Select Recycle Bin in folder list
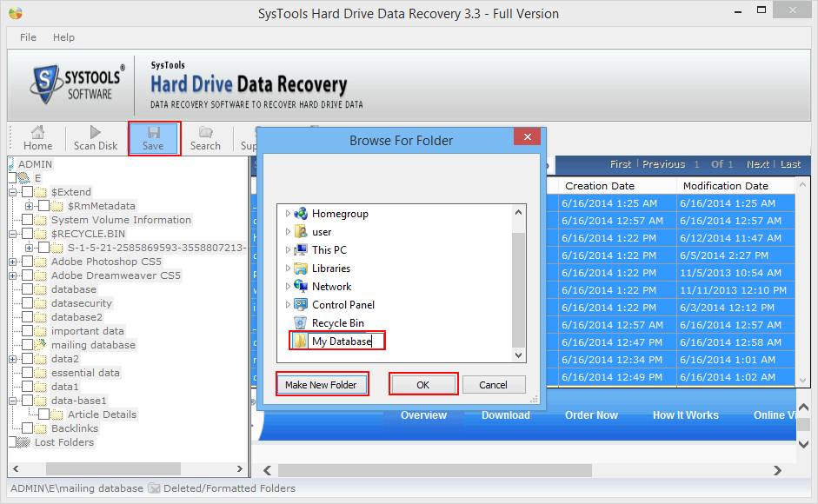The image size is (818, 504). coord(337,323)
